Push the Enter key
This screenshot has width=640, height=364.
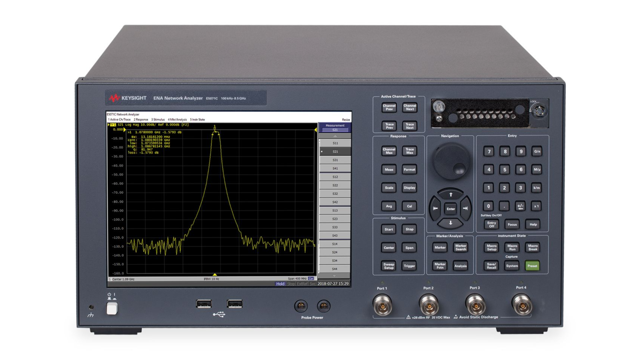(450, 209)
